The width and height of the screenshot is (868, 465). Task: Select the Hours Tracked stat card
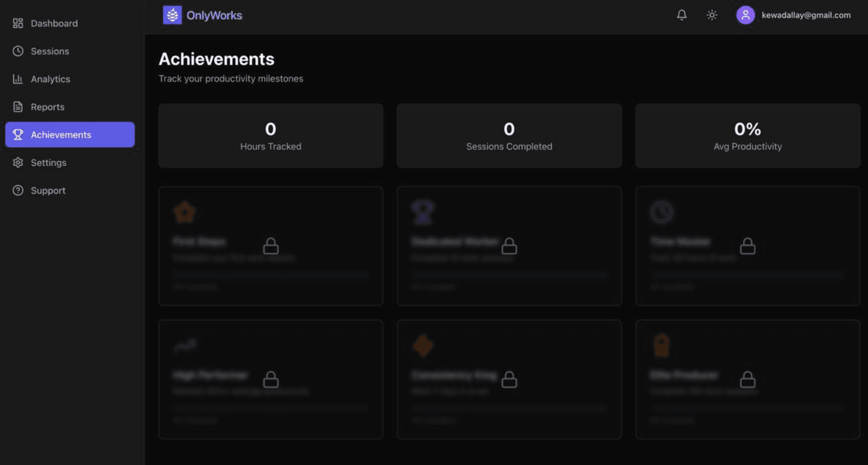270,135
